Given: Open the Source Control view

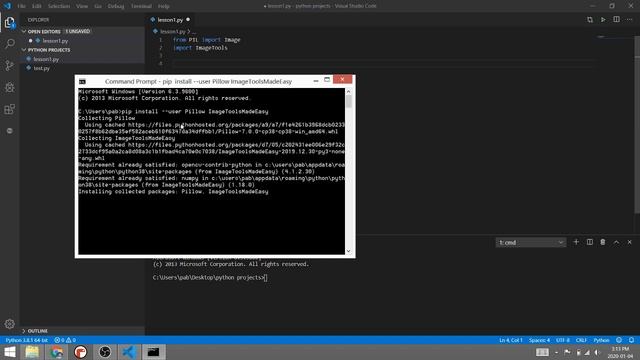Looking at the screenshot, I should 10,65.
